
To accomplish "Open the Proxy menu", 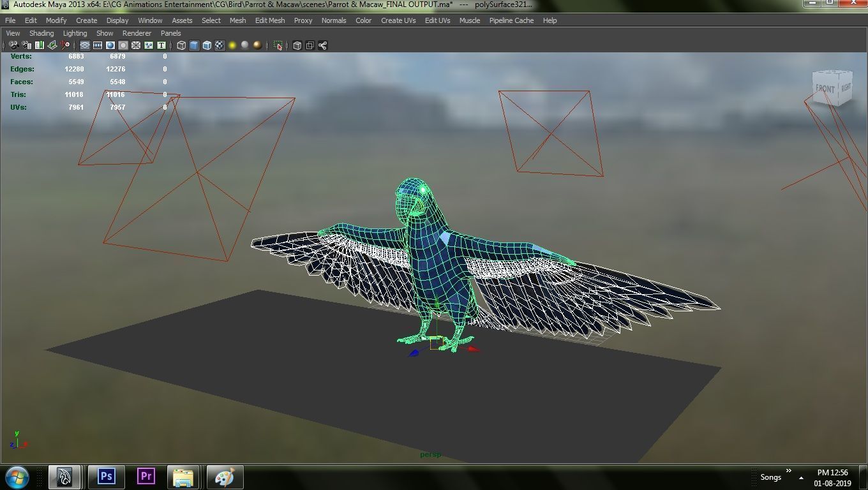I will tap(303, 20).
